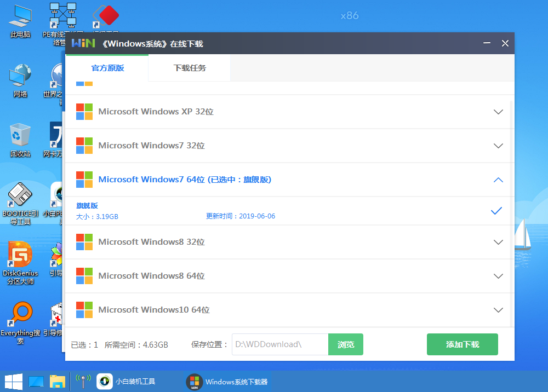Expand Microsoft Windows8 64位 chevron
This screenshot has width=548, height=392.
coord(498,276)
